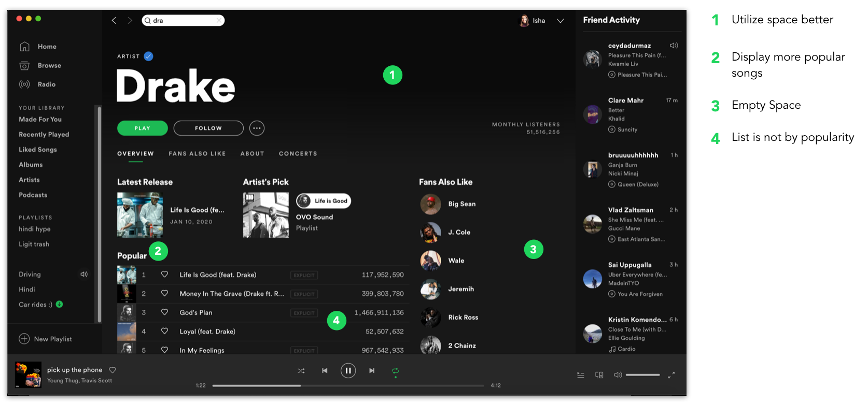Open now-playing album art thumbnail
The width and height of the screenshot is (868, 402).
(28, 375)
